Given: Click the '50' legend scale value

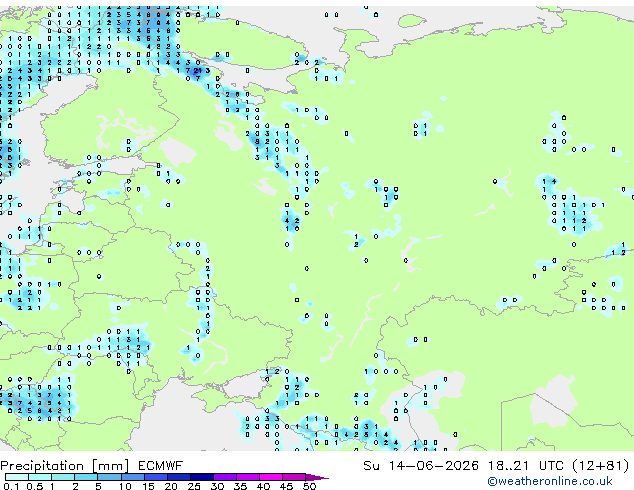Looking at the screenshot, I should tap(309, 486).
